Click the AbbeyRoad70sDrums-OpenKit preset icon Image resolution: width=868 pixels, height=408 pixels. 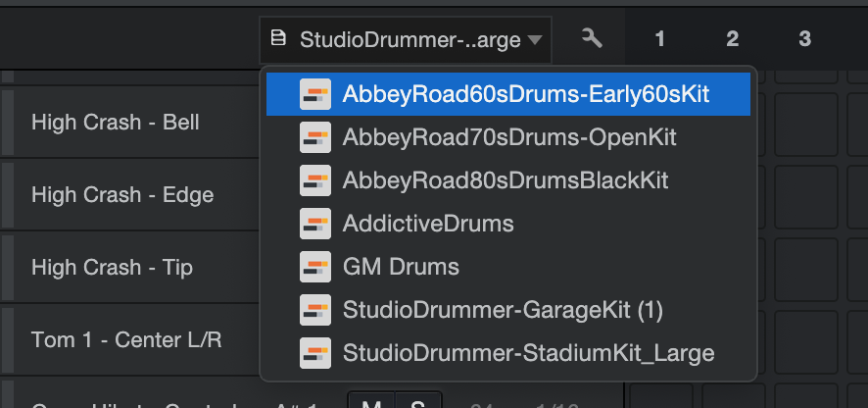pos(315,137)
